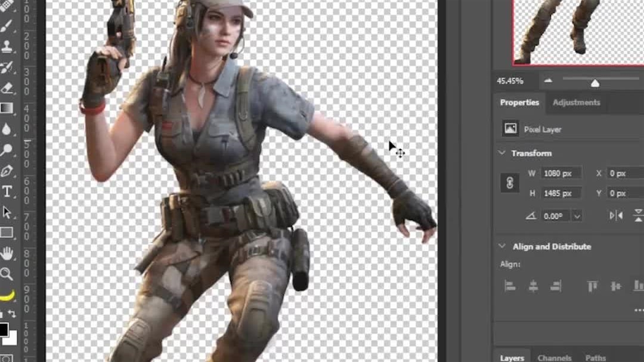Swap foreground and background colors
Viewport: 644px width, 362px height.
pos(12,315)
